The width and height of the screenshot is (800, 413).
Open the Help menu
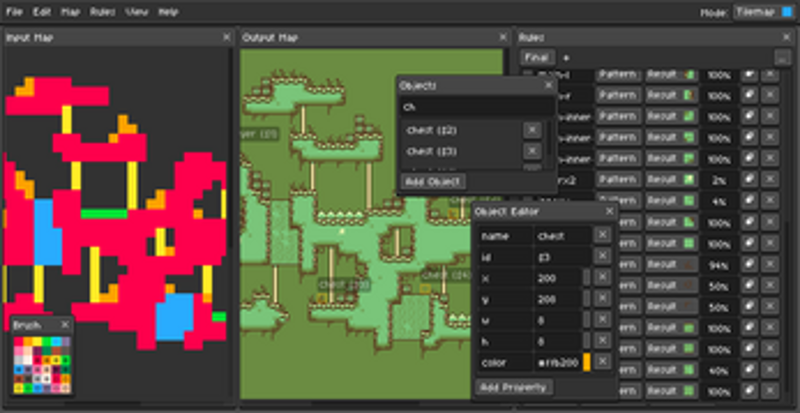coord(168,12)
